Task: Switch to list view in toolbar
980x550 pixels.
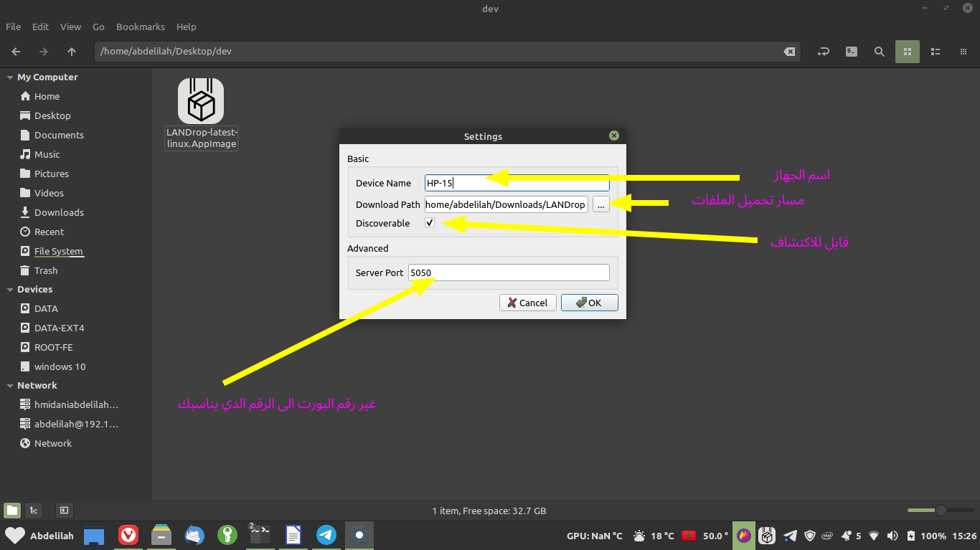Action: (x=935, y=52)
